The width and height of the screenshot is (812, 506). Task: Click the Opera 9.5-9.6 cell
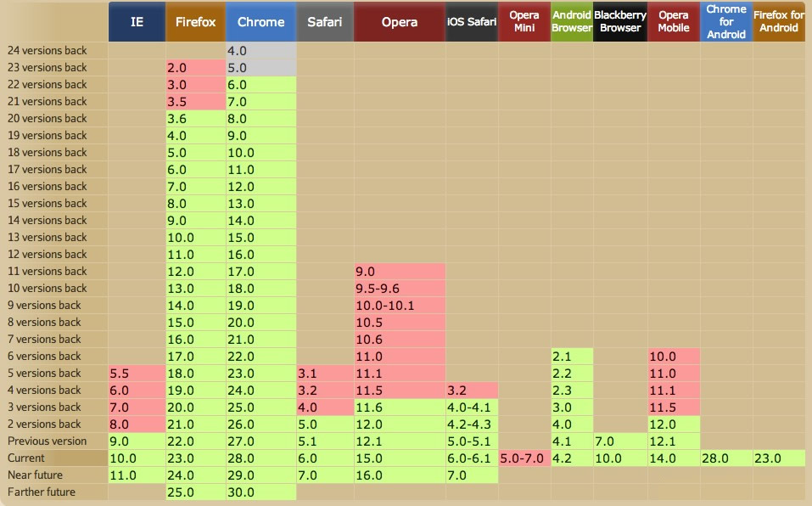click(399, 289)
